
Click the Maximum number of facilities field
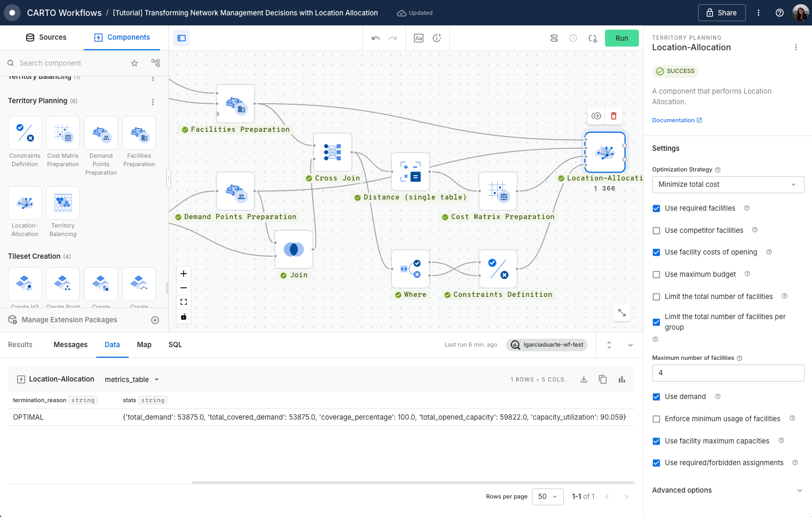[728, 373]
